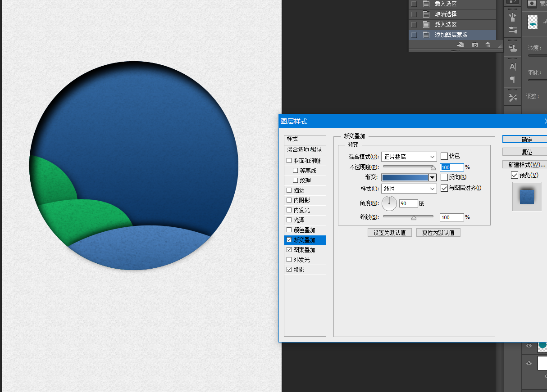547x392 pixels.
Task: Set history brush source for 添加图层蒙版
Action: pos(414,35)
